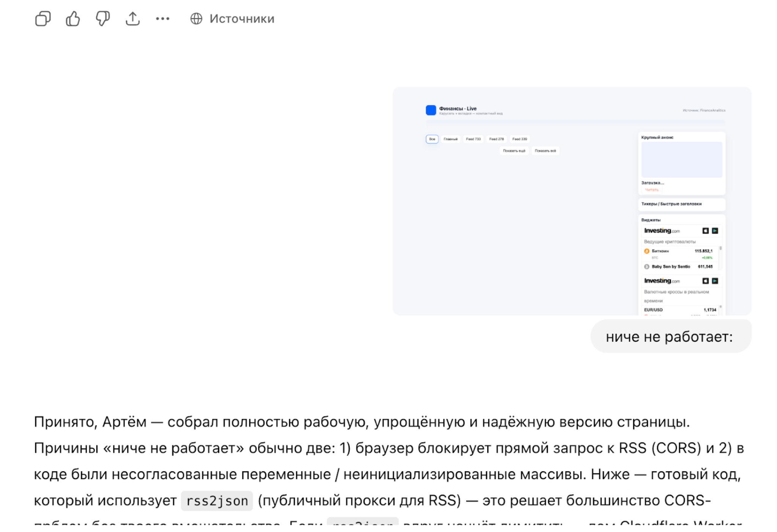This screenshot has width=777, height=532.
Task: Select the Feed 278 filter chip
Action: [497, 139]
